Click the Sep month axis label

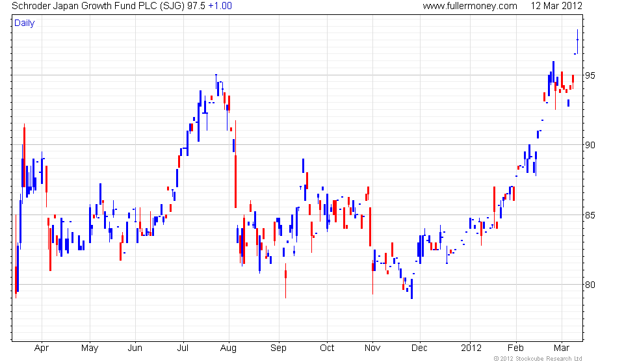point(278,348)
